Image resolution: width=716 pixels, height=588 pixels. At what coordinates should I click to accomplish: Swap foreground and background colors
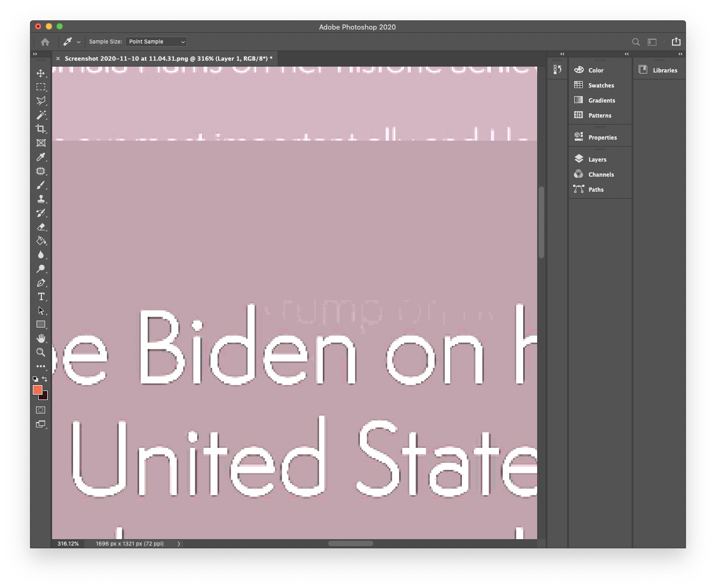point(45,379)
